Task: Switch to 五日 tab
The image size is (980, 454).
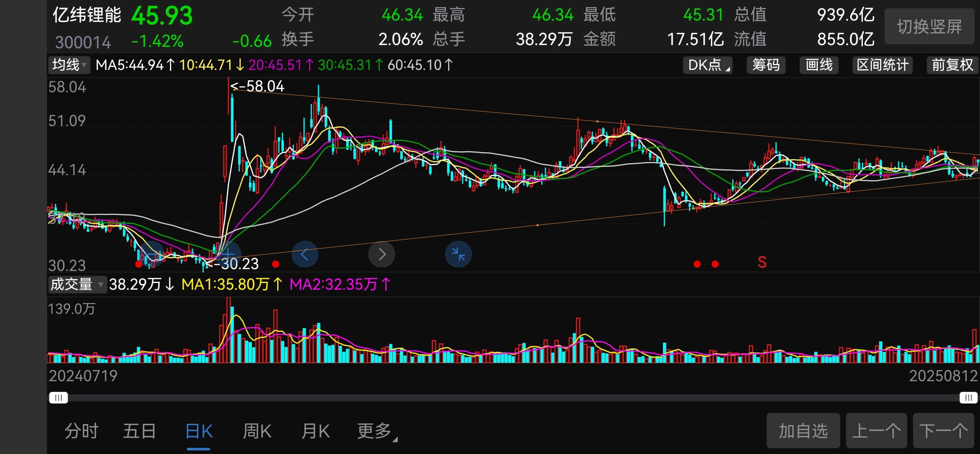Action: (140, 431)
